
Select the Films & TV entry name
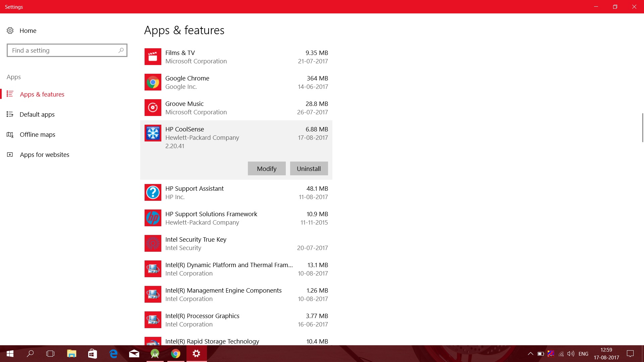(180, 53)
